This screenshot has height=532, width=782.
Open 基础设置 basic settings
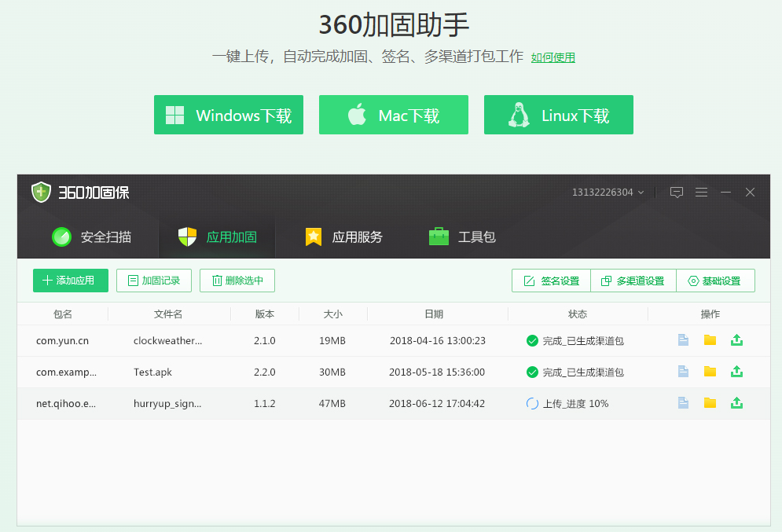(x=715, y=281)
